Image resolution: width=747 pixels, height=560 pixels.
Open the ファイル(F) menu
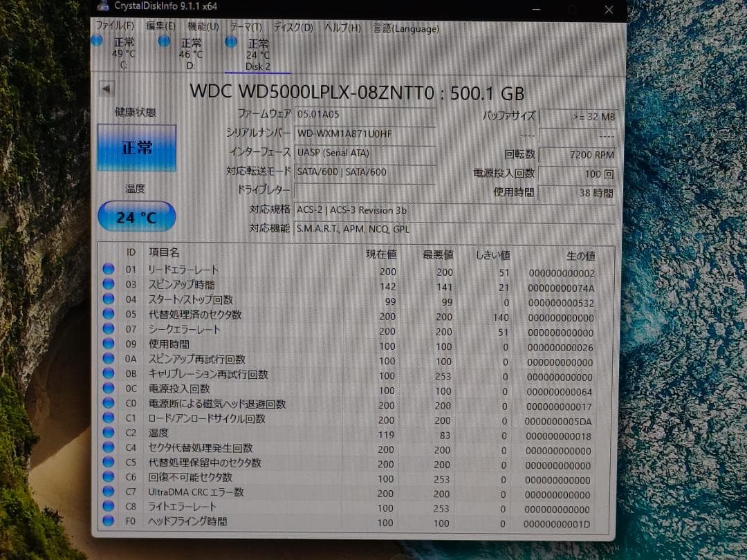tap(115, 26)
